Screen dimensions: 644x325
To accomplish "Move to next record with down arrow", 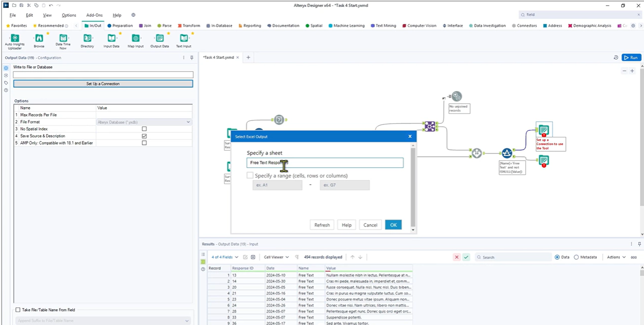I will click(360, 257).
